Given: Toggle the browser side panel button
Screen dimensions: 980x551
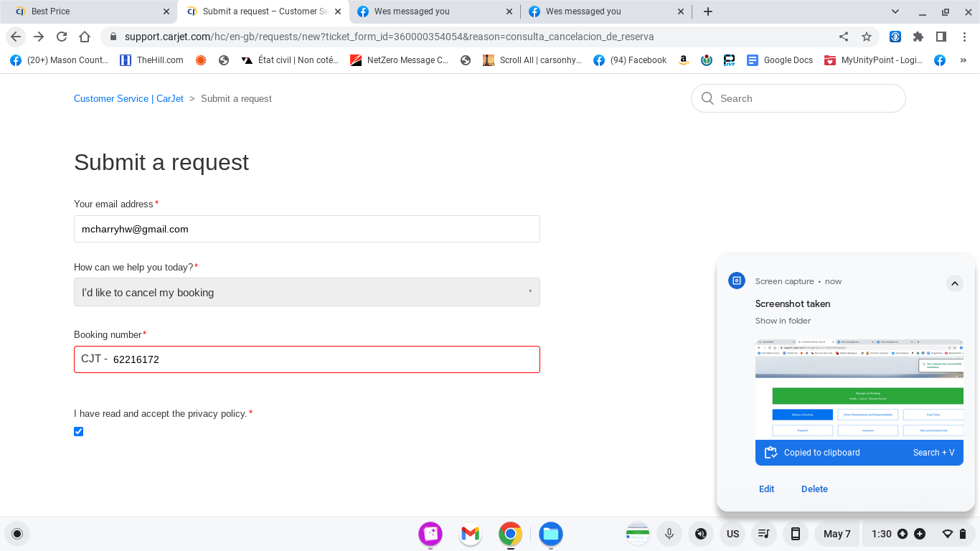Looking at the screenshot, I should click(x=941, y=37).
